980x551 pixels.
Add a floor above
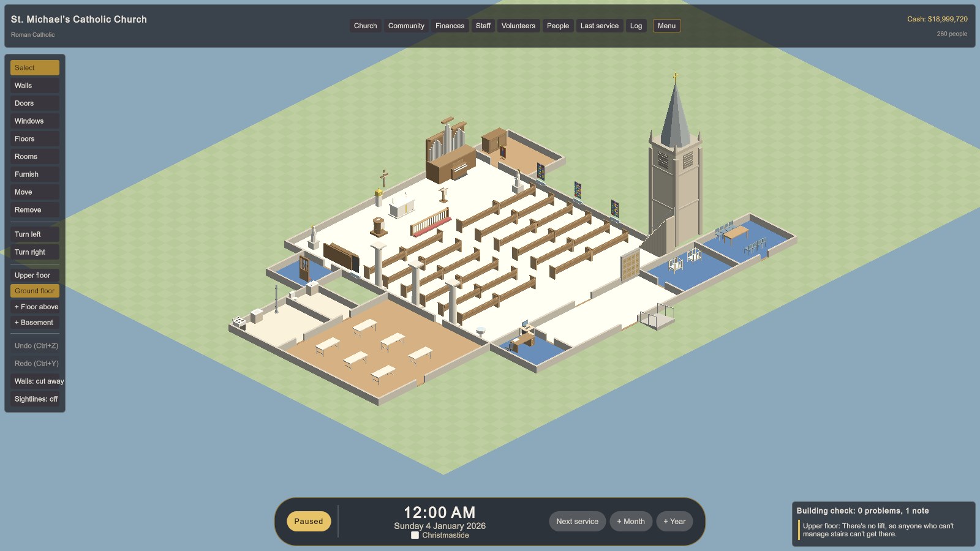point(35,307)
